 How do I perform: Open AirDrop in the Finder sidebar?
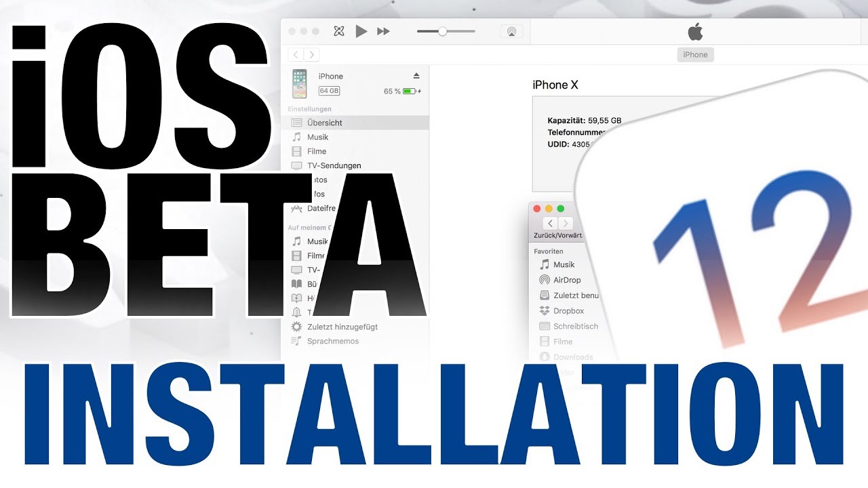coord(567,280)
